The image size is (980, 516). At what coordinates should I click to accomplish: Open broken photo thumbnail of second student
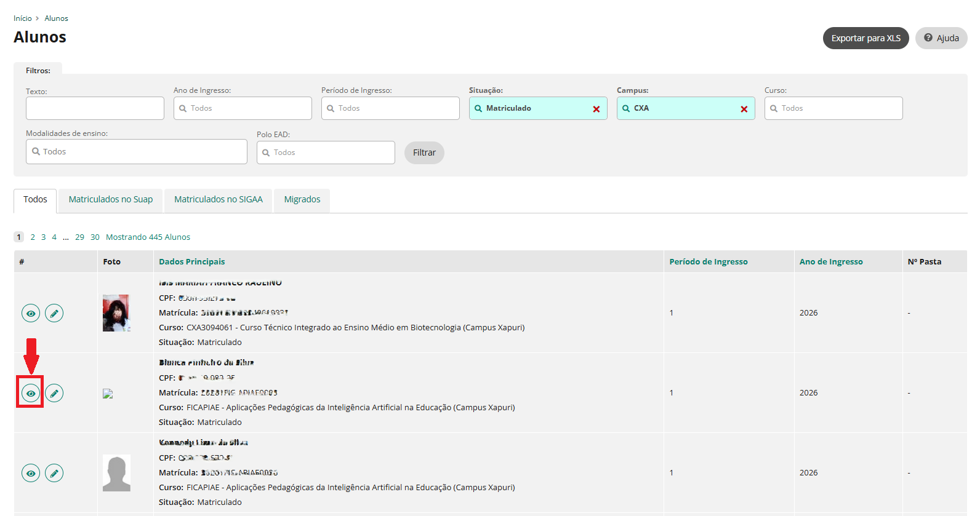coord(108,394)
